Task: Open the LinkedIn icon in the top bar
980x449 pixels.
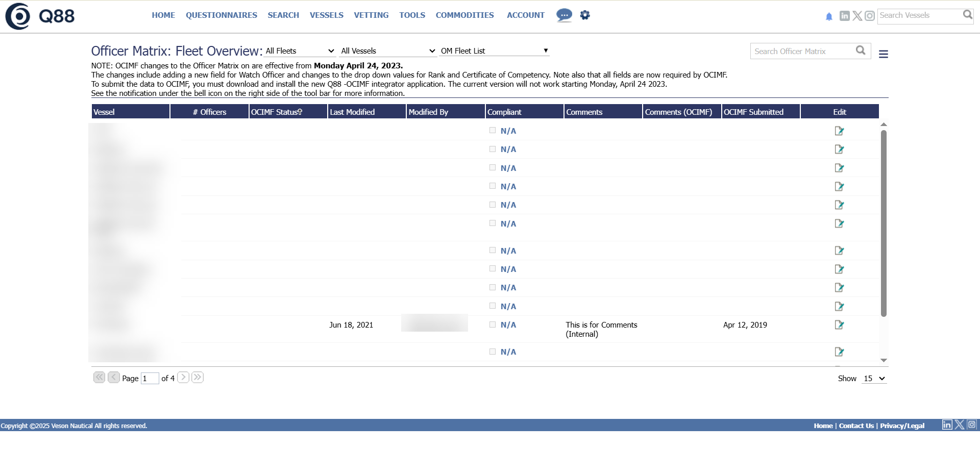Action: click(x=845, y=16)
